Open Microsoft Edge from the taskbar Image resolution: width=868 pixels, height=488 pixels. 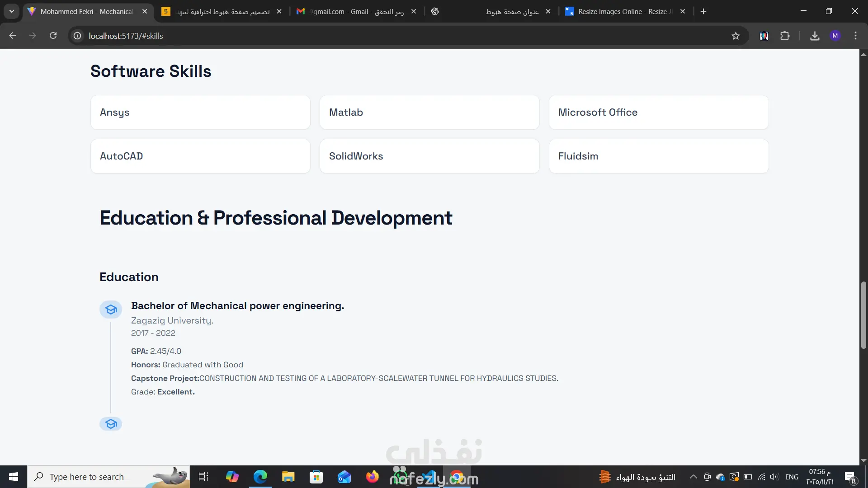pos(260,477)
